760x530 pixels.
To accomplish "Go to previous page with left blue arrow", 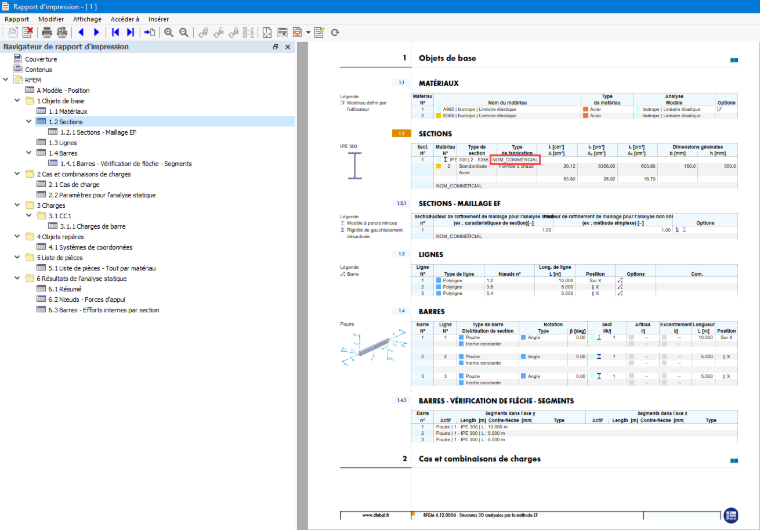I will point(81,32).
